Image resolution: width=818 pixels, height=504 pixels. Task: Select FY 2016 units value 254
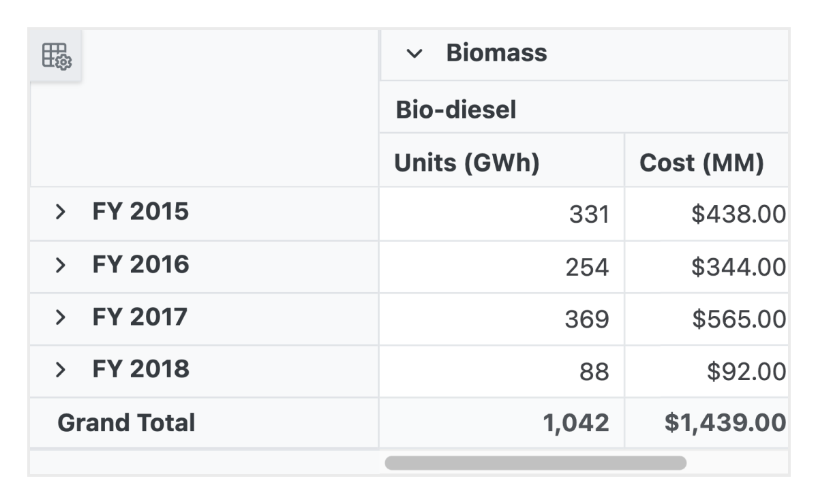pos(587,267)
